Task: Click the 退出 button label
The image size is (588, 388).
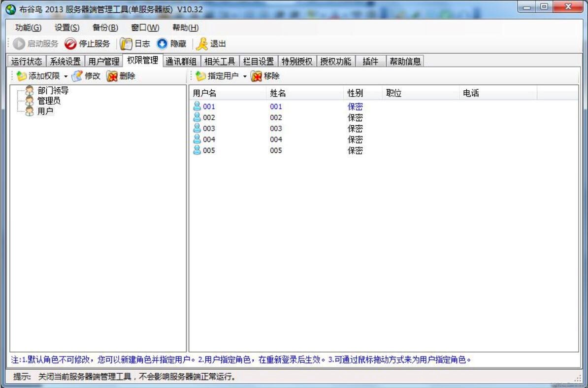Action: pyautogui.click(x=218, y=44)
